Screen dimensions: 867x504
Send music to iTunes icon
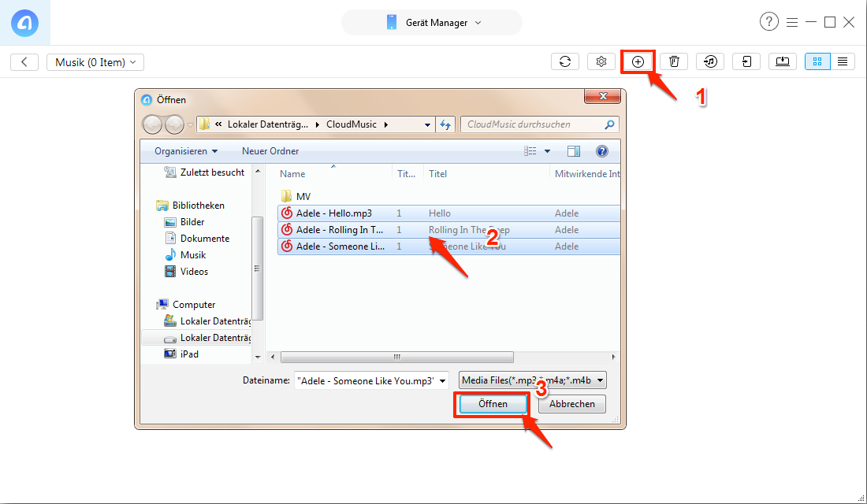[x=710, y=61]
